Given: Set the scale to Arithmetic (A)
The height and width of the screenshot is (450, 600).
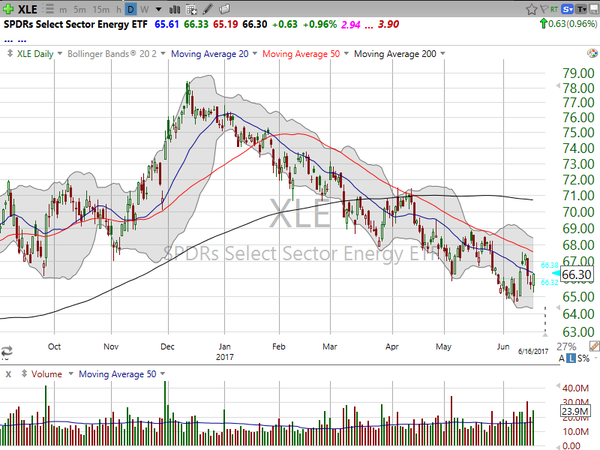Looking at the screenshot, I should pyautogui.click(x=561, y=359).
